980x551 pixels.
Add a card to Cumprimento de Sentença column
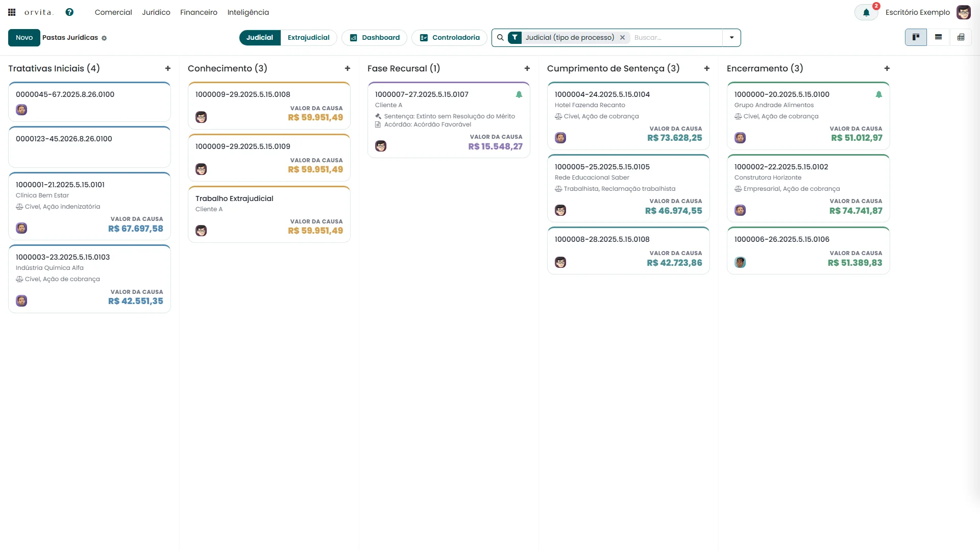tap(707, 68)
